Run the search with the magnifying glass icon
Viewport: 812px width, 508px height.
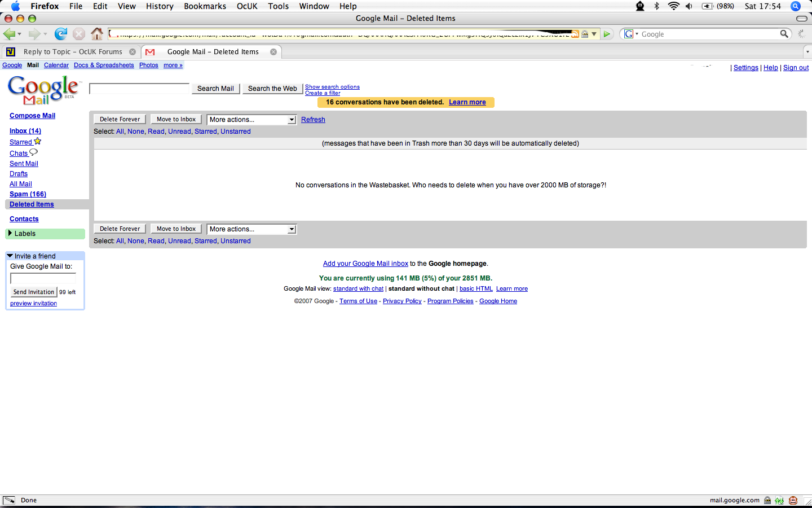point(784,34)
